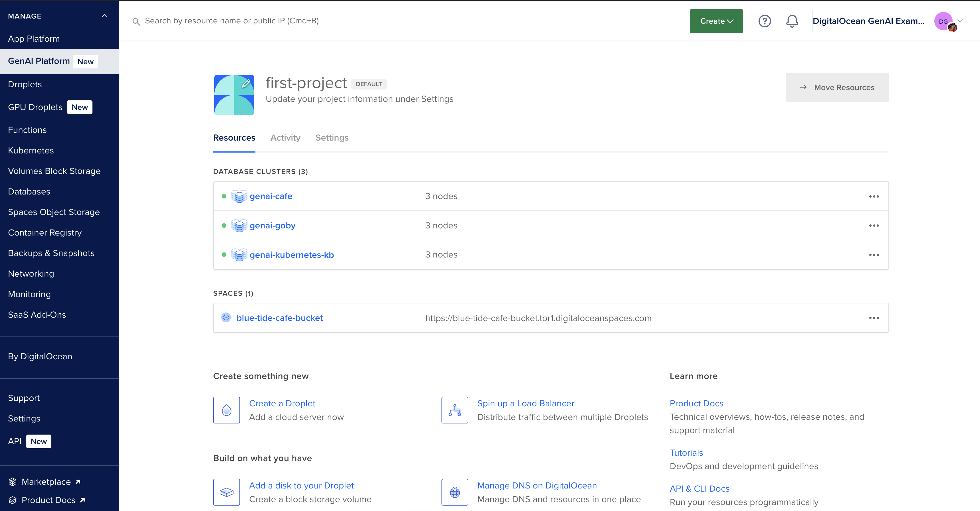Click the project logo edit pencil icon
980x511 pixels.
(x=246, y=83)
